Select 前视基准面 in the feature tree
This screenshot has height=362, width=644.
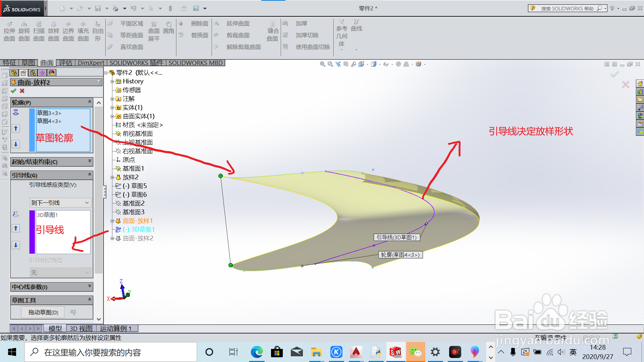click(138, 133)
